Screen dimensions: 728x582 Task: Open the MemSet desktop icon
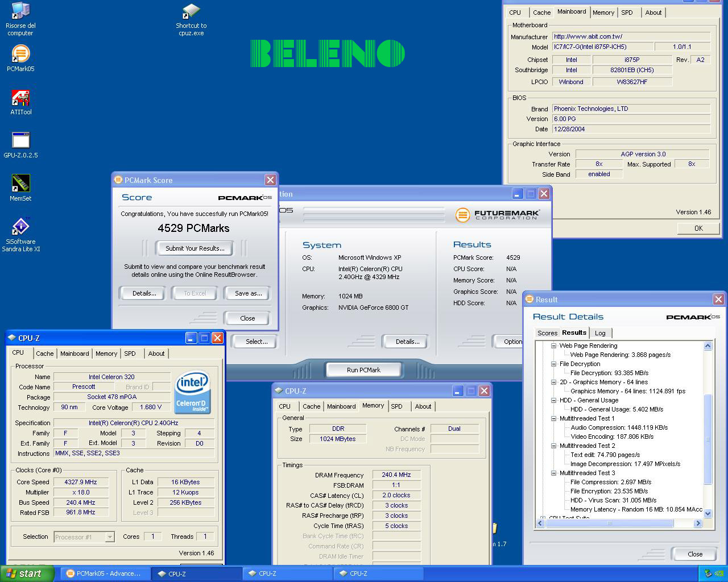pos(20,188)
